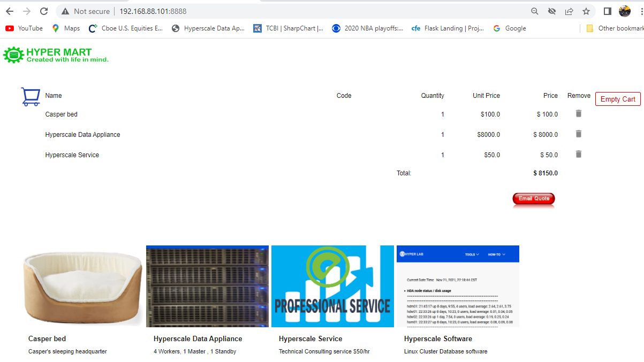Click the profile avatar icon
Viewport: 644px width, 362px height.
pos(625,11)
